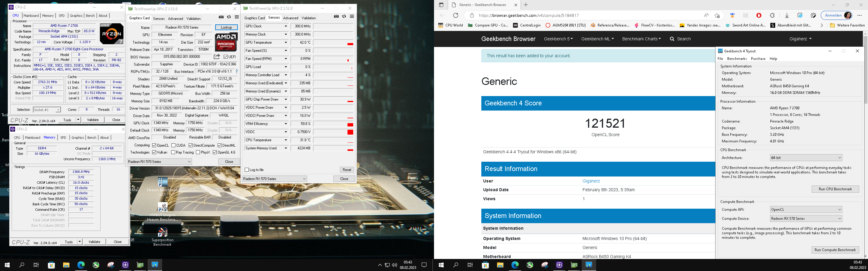This screenshot has height=271, width=868.
Task: Open GPU Temperature sensor dropdown
Action: [x=286, y=42]
